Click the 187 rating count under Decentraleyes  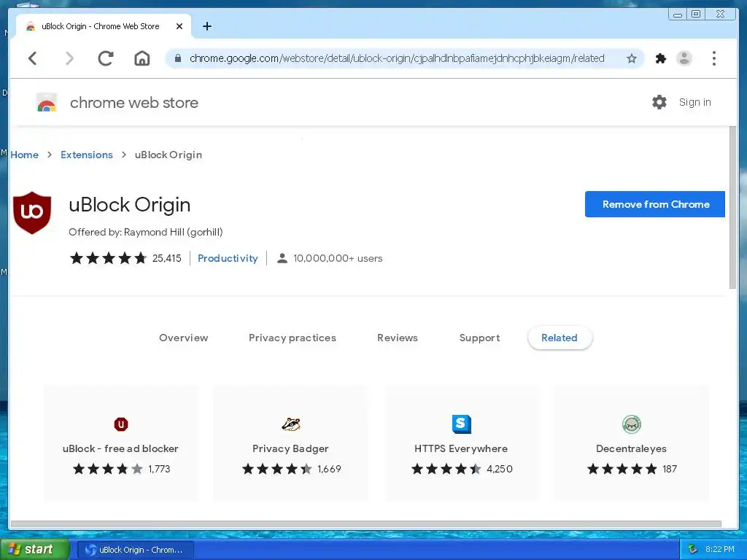(x=670, y=469)
